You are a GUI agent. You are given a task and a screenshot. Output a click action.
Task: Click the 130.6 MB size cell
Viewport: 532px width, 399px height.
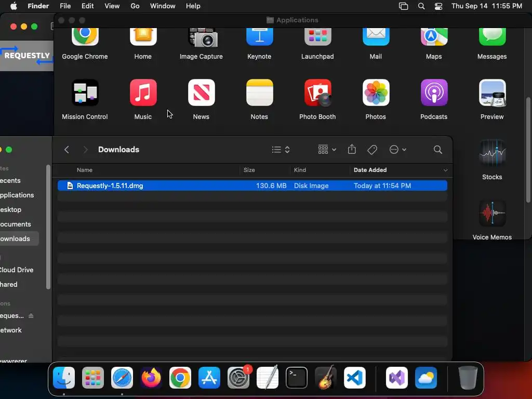(271, 185)
